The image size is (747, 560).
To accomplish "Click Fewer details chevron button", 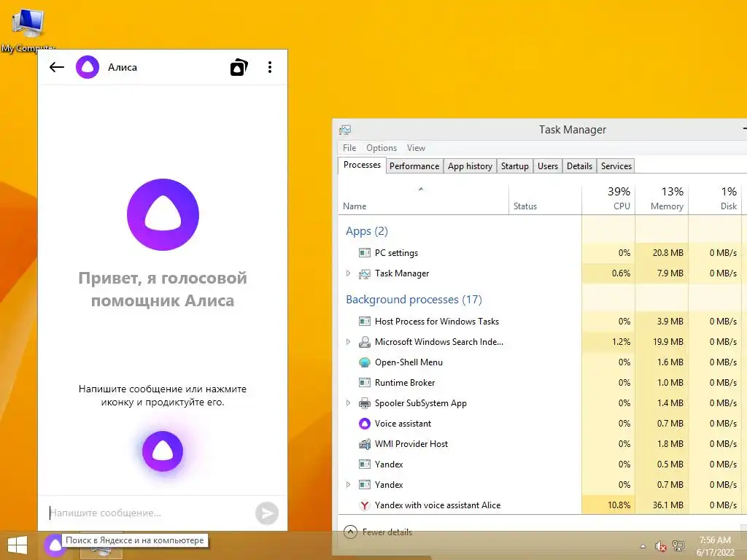I will point(350,532).
